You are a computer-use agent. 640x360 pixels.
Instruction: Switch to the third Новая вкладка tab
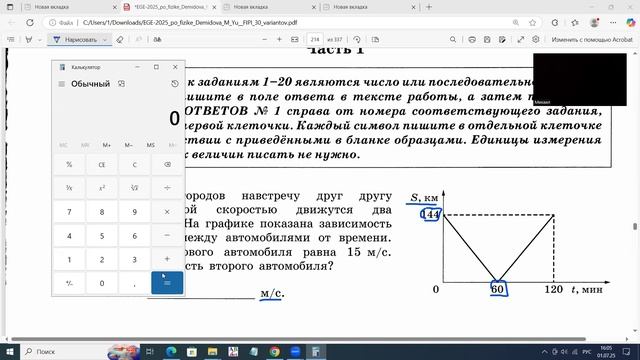[269, 7]
